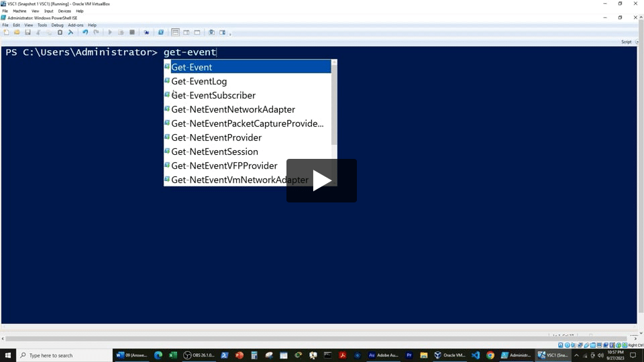Click the New Remote PowerShell Tab icon
644x362 pixels.
click(146, 32)
